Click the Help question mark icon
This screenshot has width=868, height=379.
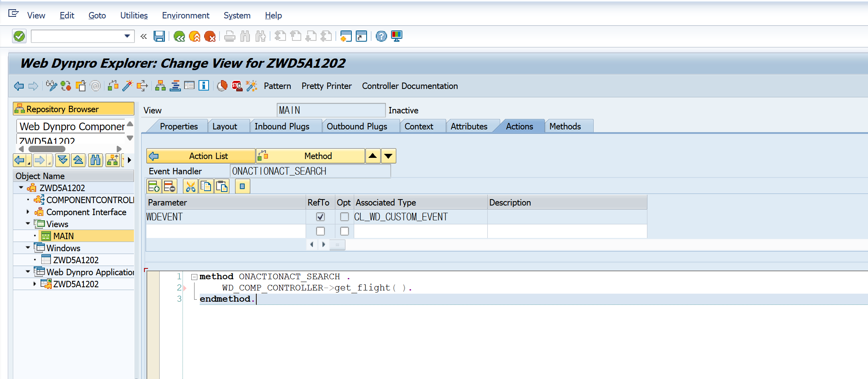click(x=381, y=36)
